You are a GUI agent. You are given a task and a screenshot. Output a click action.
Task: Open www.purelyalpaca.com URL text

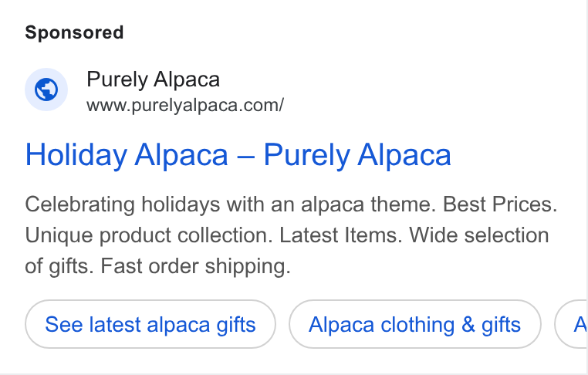point(185,106)
